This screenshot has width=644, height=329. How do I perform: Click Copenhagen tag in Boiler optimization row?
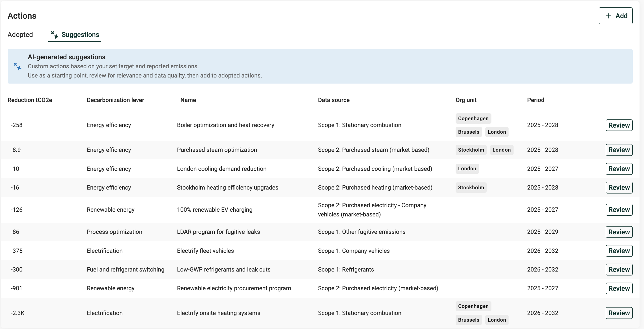[473, 118]
